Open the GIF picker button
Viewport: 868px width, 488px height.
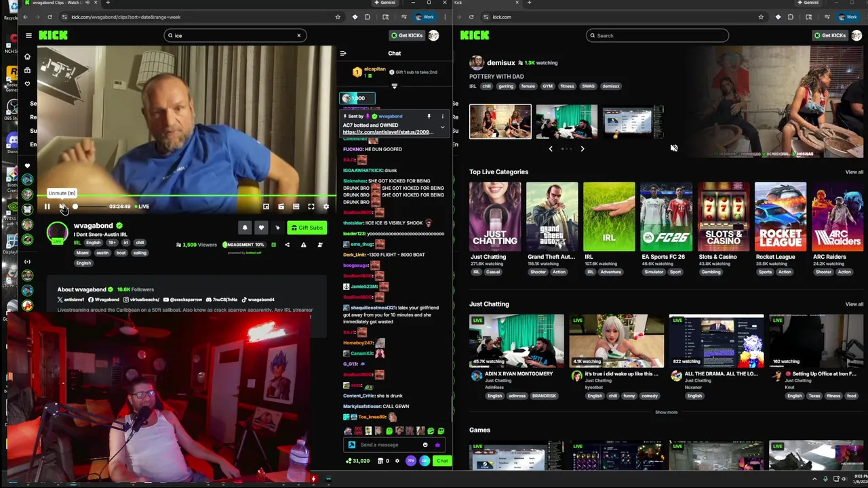[x=425, y=461]
